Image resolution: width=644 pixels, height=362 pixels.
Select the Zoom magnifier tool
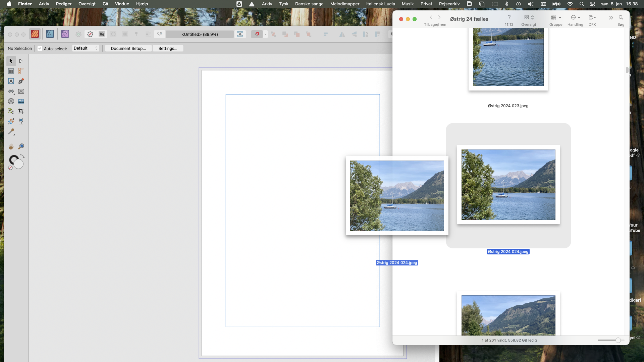[21, 146]
